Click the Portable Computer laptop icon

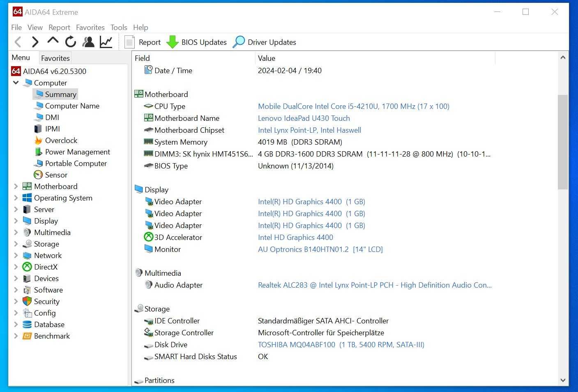tap(38, 163)
